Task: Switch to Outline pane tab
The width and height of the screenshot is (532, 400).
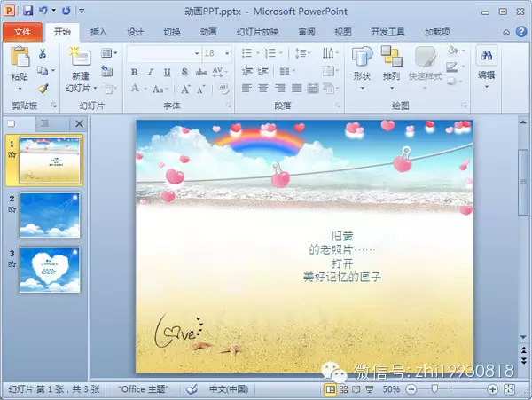Action: (x=45, y=124)
